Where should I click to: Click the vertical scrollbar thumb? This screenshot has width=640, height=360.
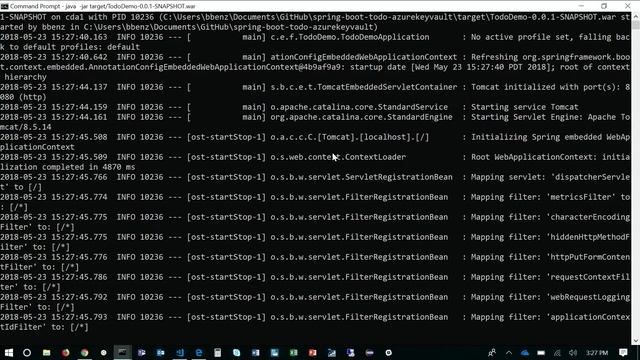pos(636,24)
